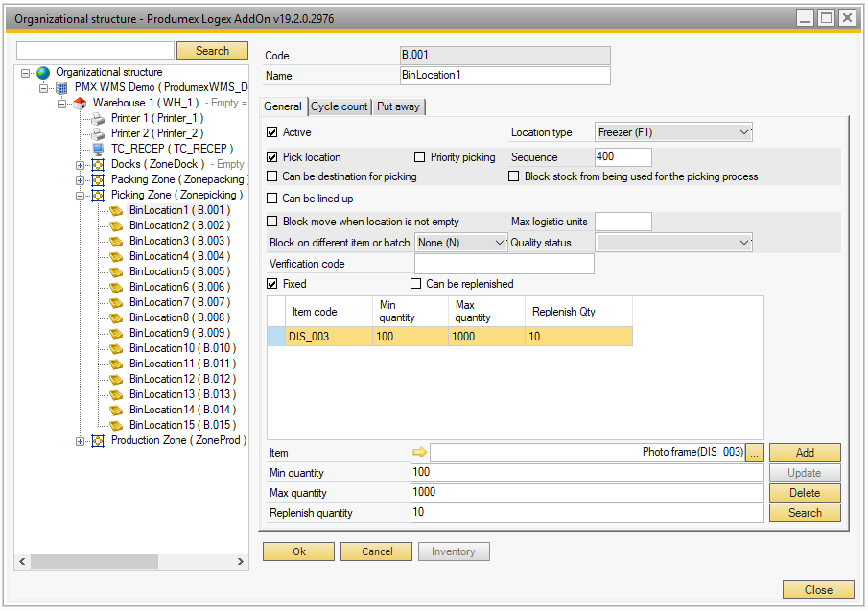Expand the Production Zone tree node

point(81,441)
